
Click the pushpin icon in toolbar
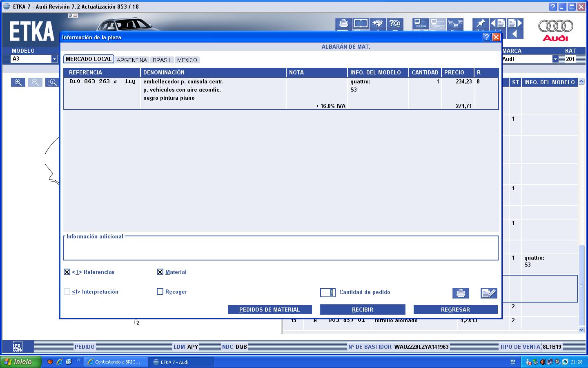click(481, 23)
